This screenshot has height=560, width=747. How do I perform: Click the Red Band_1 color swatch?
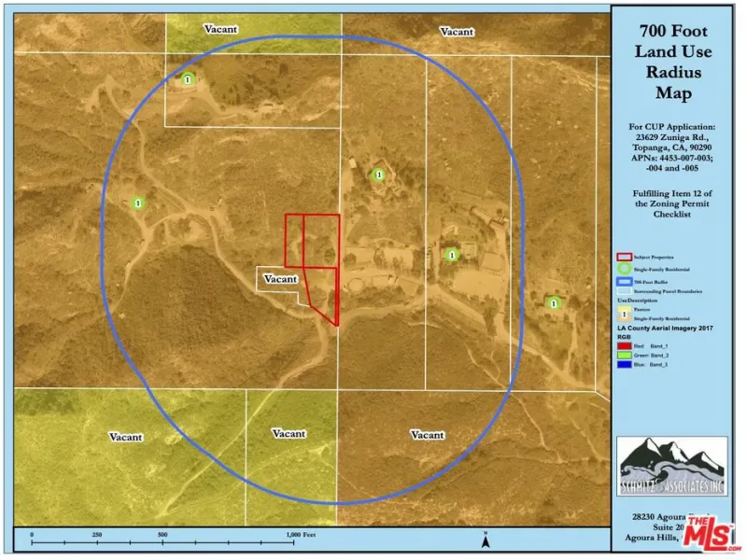tap(625, 345)
